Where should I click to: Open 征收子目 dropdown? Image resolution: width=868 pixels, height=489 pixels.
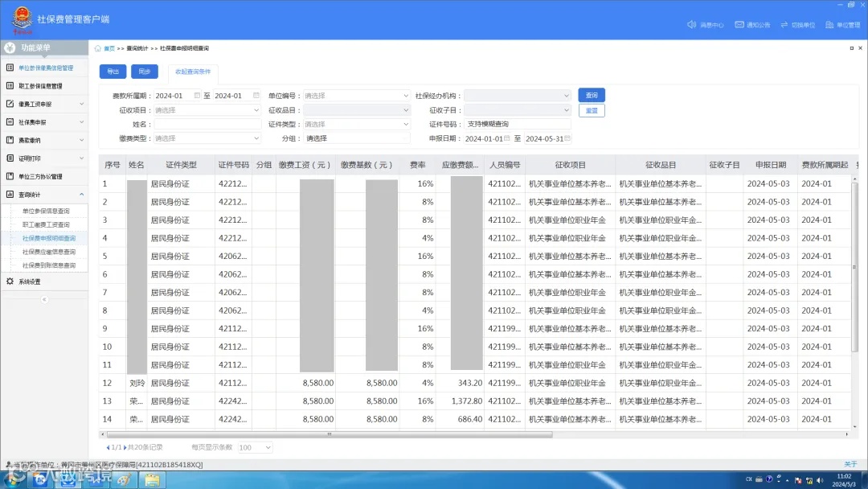click(x=517, y=110)
